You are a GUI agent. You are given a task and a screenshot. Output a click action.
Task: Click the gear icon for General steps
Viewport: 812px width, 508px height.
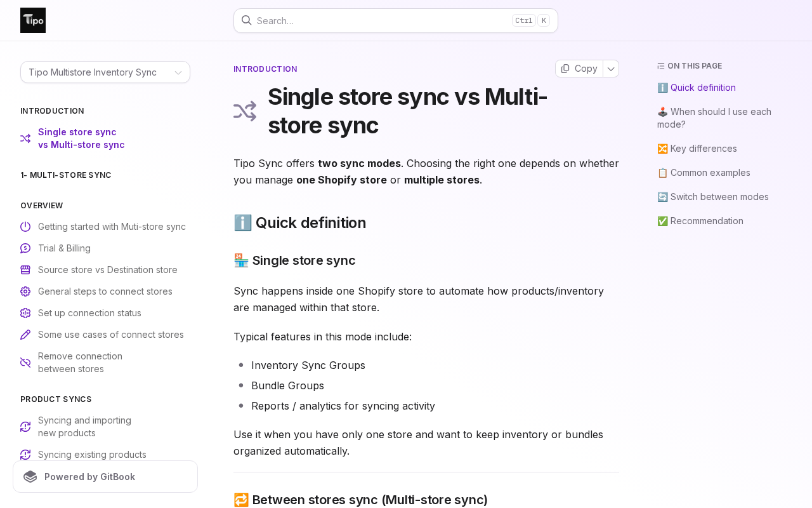(x=25, y=291)
